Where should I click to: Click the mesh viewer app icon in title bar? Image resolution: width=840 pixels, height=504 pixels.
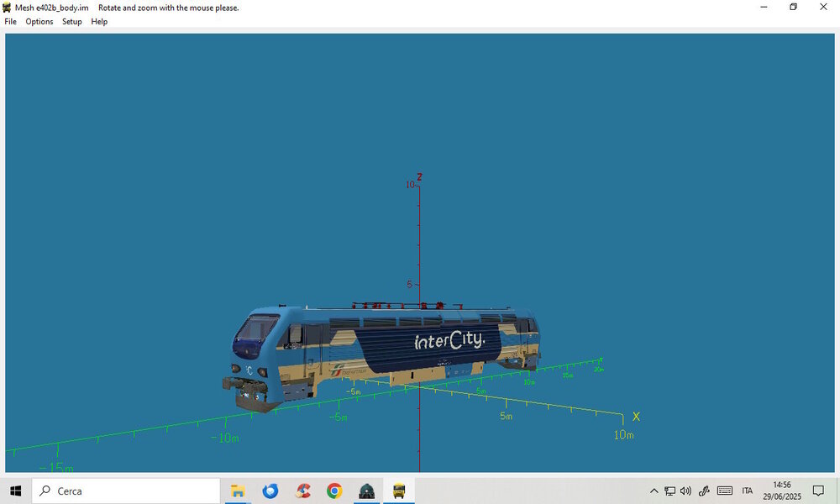coord(7,8)
